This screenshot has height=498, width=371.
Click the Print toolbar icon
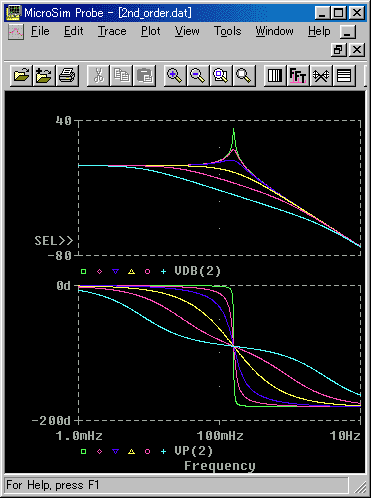(67, 75)
